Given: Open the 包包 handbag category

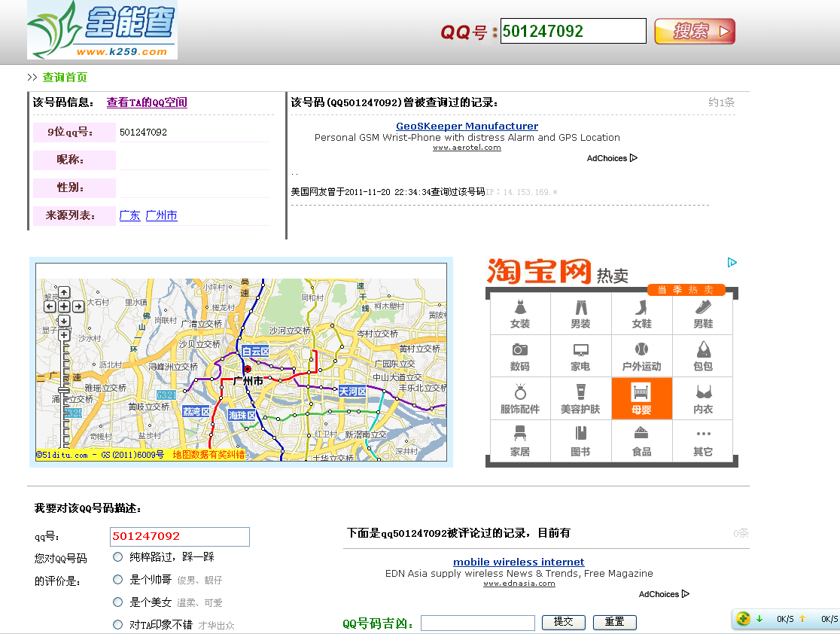Looking at the screenshot, I should tap(703, 356).
